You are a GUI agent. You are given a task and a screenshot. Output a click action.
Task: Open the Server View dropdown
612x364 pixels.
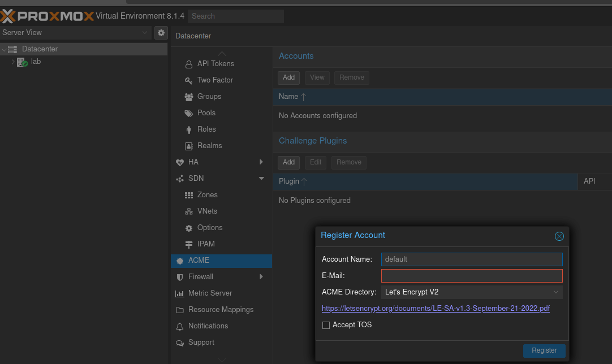click(144, 33)
